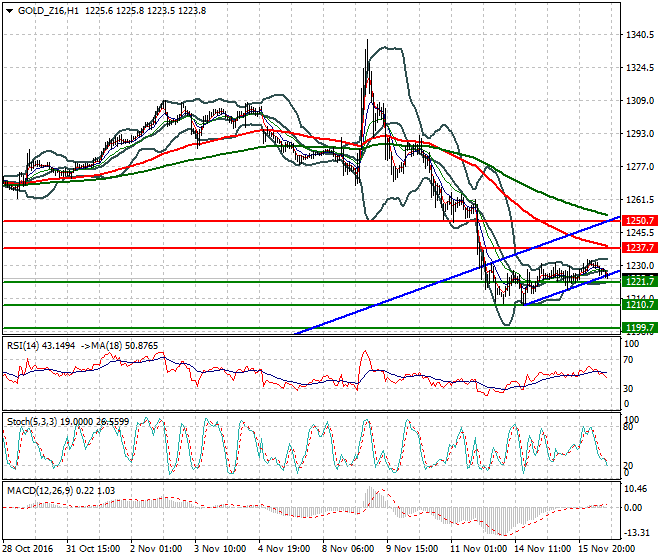The image size is (660, 560).
Task: Click the 31 Oct 15:00 time label
Action: click(93, 549)
